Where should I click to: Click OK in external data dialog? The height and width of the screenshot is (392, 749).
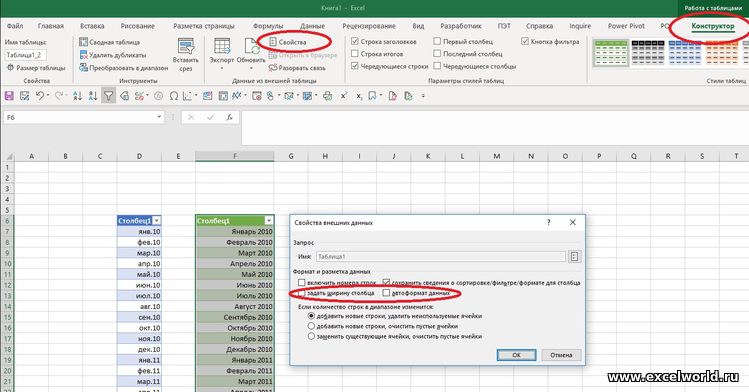pyautogui.click(x=516, y=355)
